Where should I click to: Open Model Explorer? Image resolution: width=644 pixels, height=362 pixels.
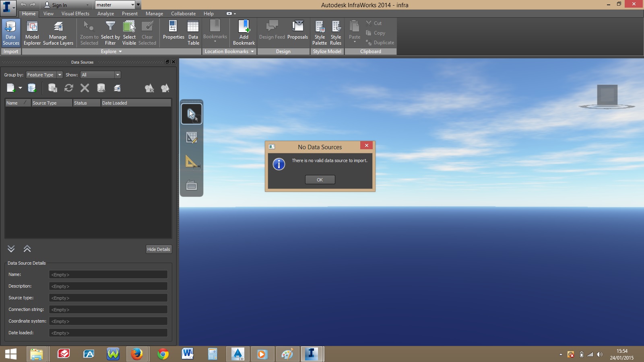(32, 33)
